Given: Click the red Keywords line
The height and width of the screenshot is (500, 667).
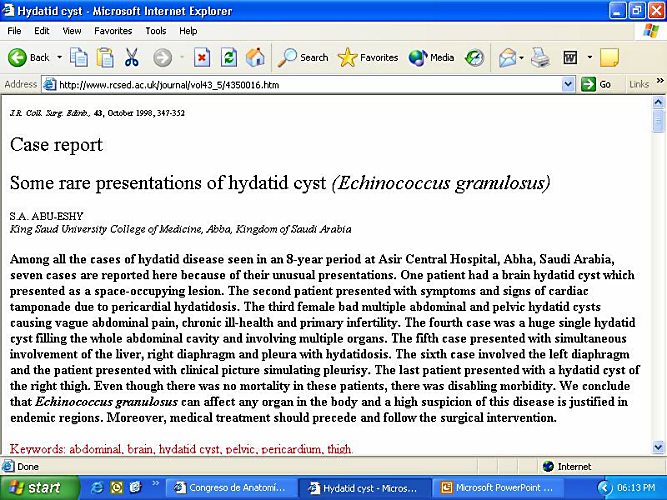Looking at the screenshot, I should 181,449.
